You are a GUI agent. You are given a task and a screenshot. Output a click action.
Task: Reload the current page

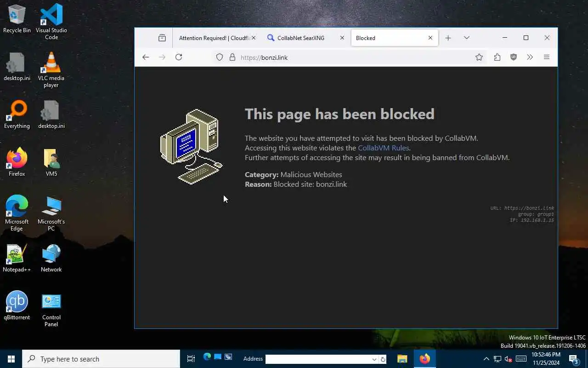pyautogui.click(x=179, y=57)
